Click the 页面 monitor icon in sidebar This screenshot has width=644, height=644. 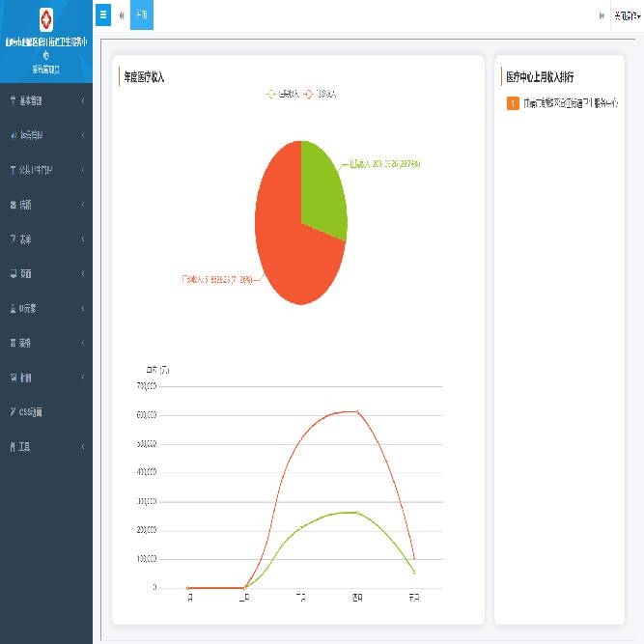point(13,273)
